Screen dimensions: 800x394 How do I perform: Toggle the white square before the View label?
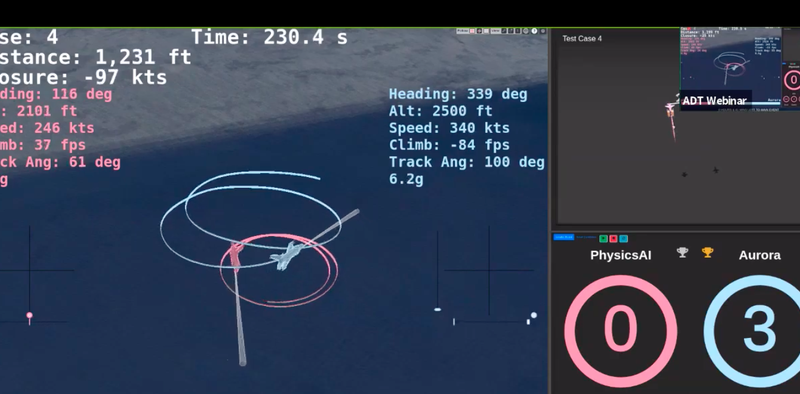click(486, 31)
